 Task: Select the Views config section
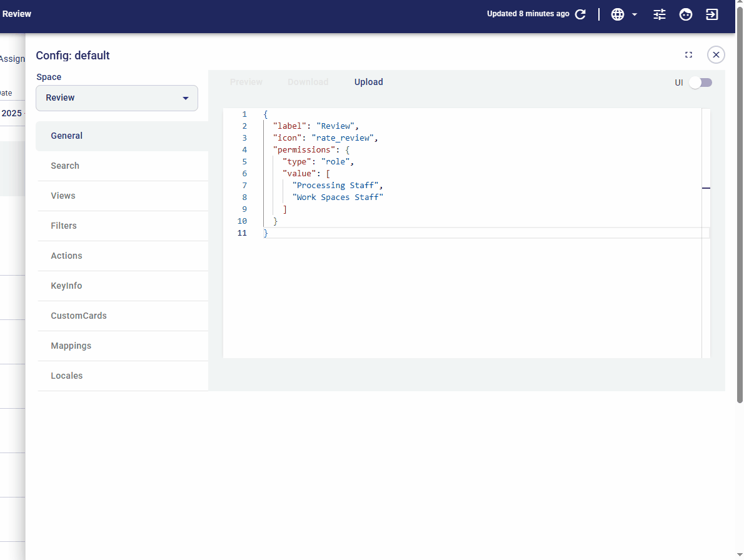coord(123,196)
